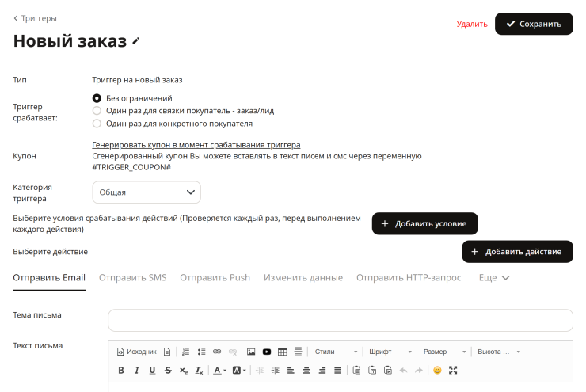Insert a horizontal line
The image size is (586, 392).
coord(298,352)
